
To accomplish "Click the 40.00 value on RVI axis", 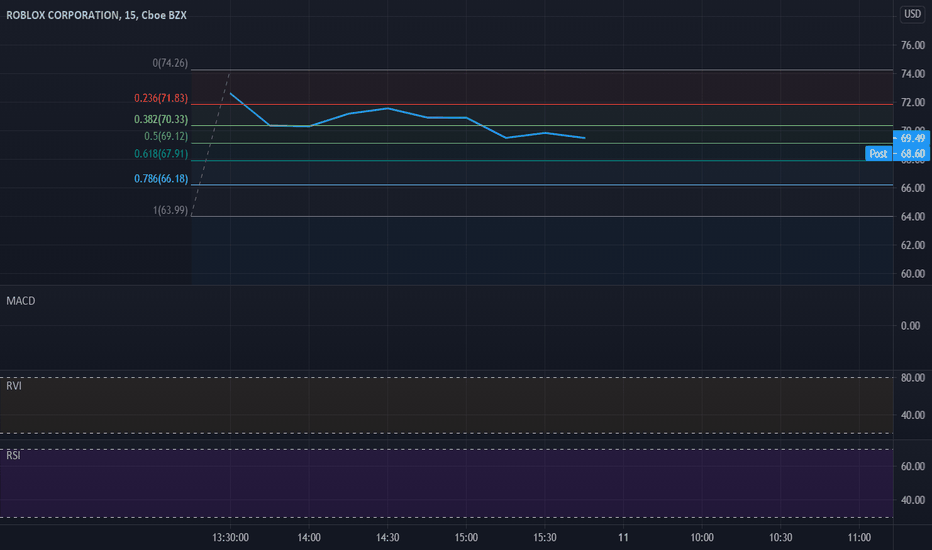I will (912, 415).
